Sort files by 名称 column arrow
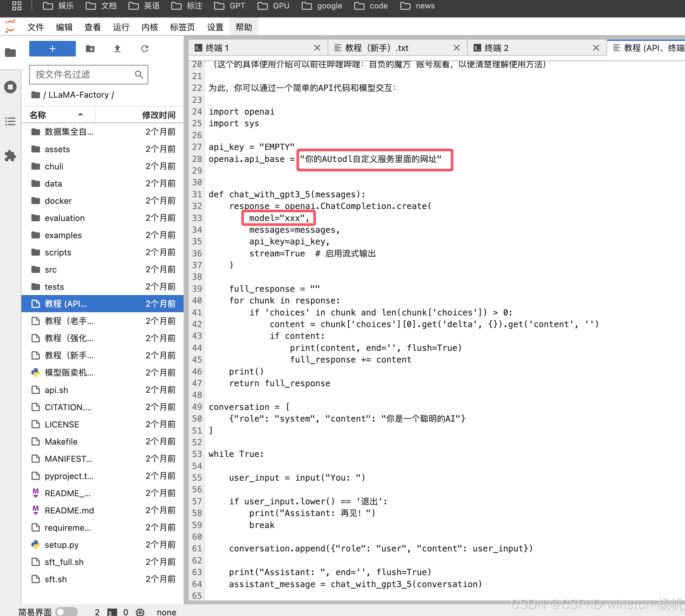 tap(80, 115)
